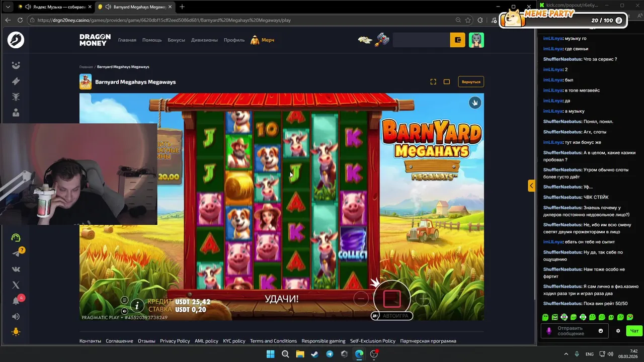Image resolution: width=644 pixels, height=362 pixels.
Task: Open the Помощь menu item
Action: pyautogui.click(x=152, y=40)
